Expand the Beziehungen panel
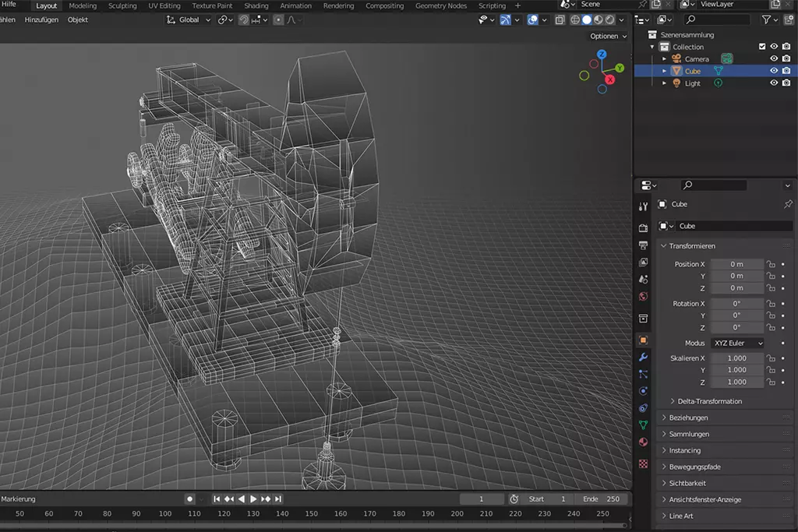798x532 pixels. point(688,417)
